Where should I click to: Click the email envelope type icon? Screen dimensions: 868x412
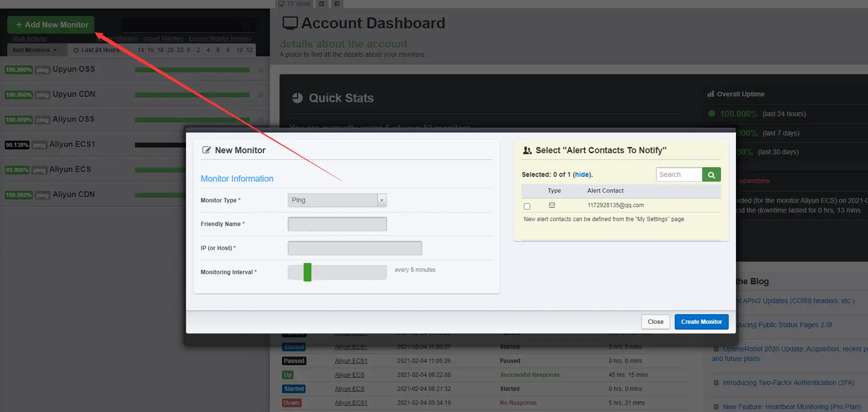552,205
